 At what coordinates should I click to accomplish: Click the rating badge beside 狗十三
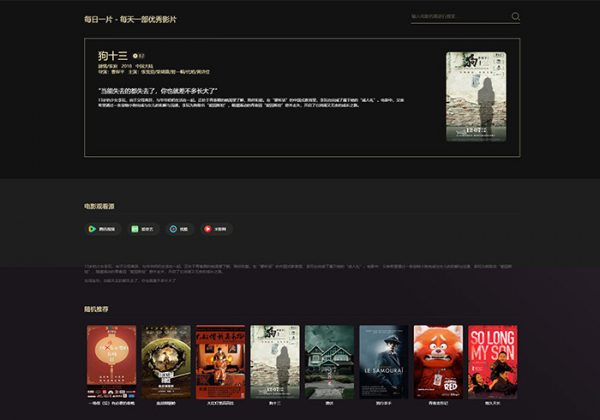139,56
